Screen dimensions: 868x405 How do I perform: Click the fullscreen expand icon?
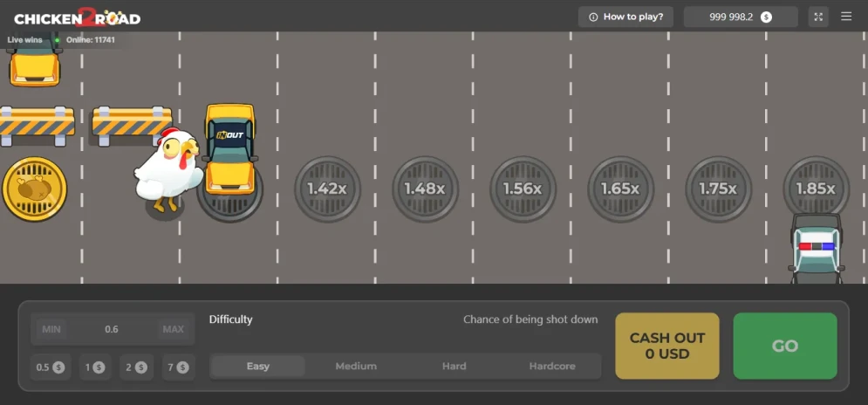pos(818,17)
